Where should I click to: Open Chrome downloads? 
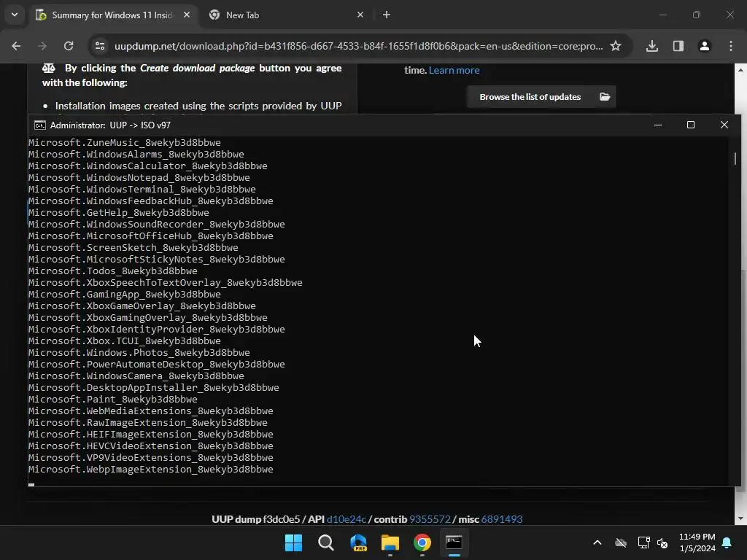(652, 46)
